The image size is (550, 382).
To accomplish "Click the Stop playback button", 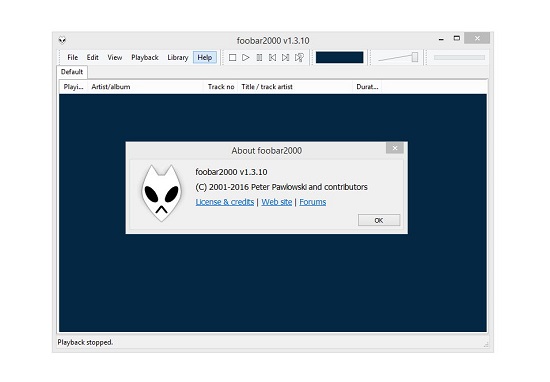I will click(x=232, y=58).
